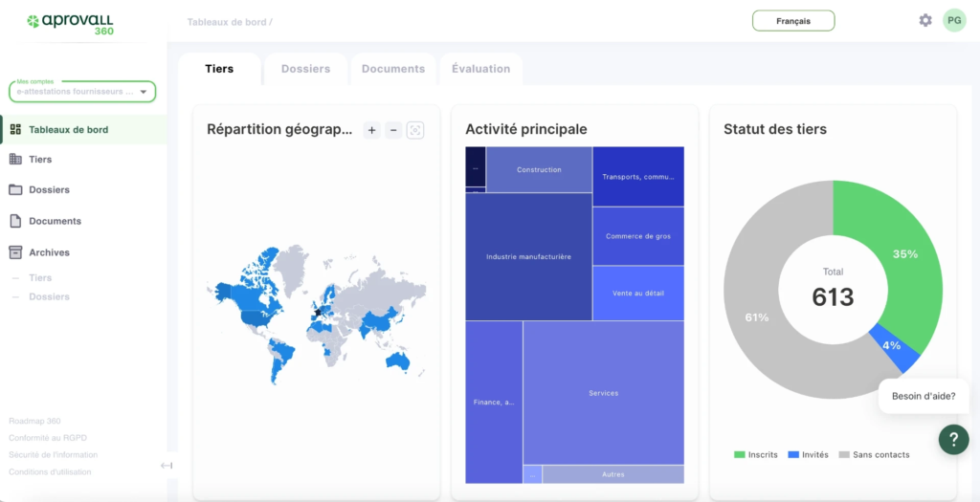Open the help question mark button
The image size is (980, 502).
pyautogui.click(x=954, y=439)
